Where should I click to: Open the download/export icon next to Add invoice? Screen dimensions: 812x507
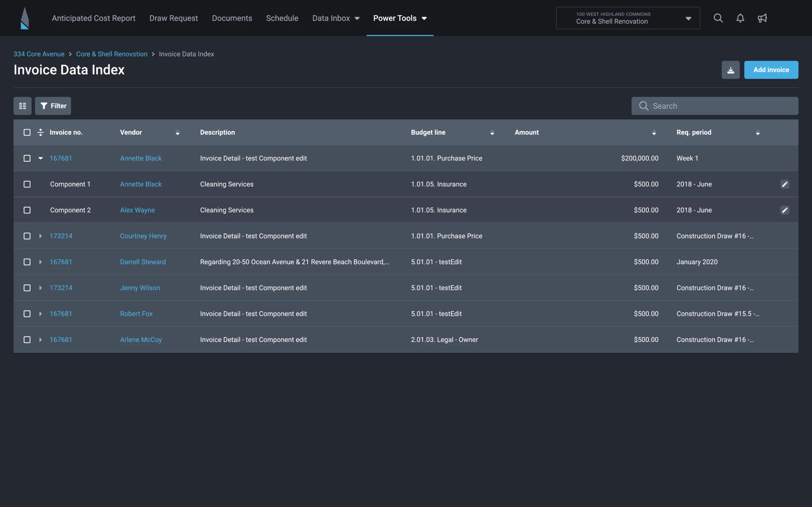tap(730, 69)
